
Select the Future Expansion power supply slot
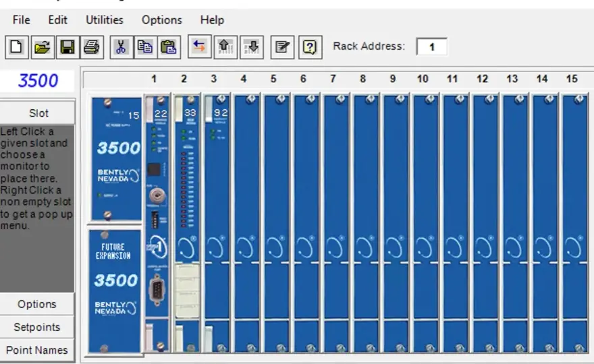point(115,291)
